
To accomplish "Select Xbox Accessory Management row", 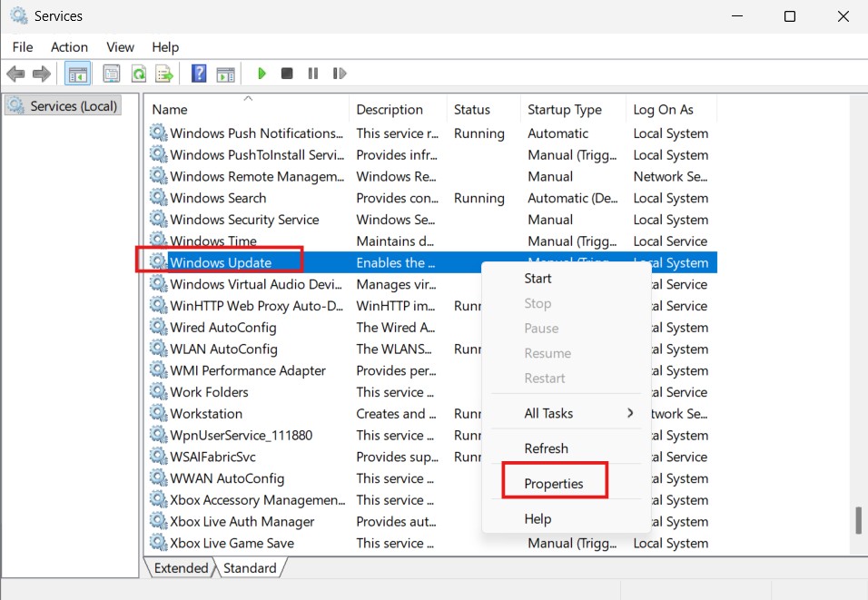I will click(314, 500).
